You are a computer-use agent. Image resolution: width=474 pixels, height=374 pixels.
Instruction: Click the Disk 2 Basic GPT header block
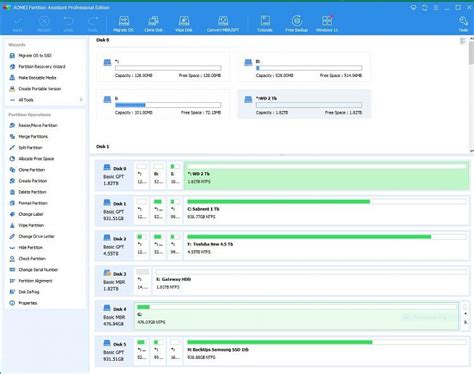point(114,246)
